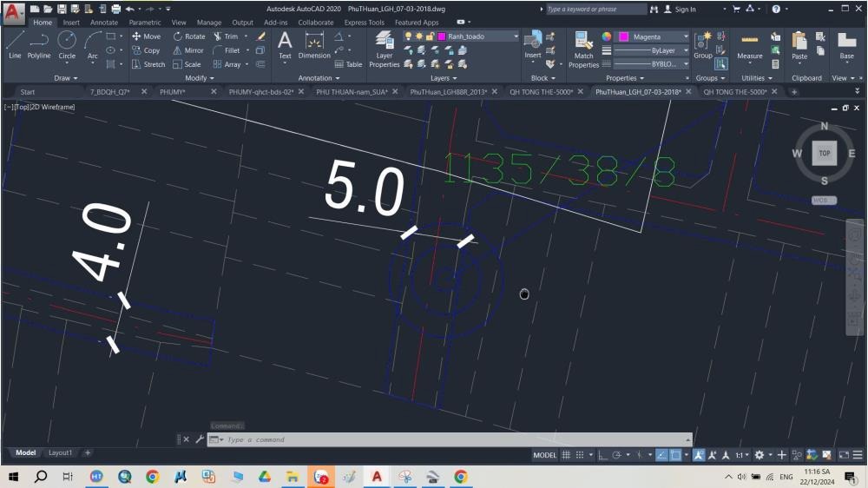Select the Polyline tool
This screenshot has width=868, height=488.
point(39,44)
